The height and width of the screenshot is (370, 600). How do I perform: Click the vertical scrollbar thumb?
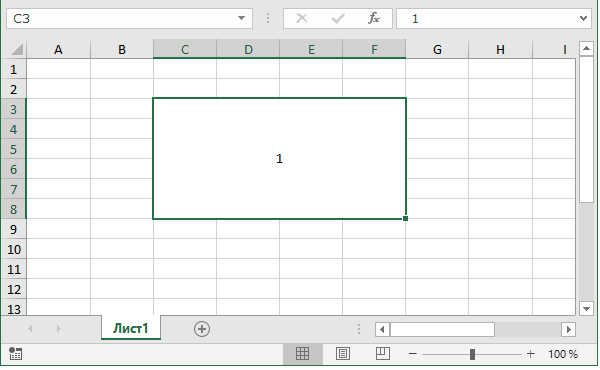point(586,129)
